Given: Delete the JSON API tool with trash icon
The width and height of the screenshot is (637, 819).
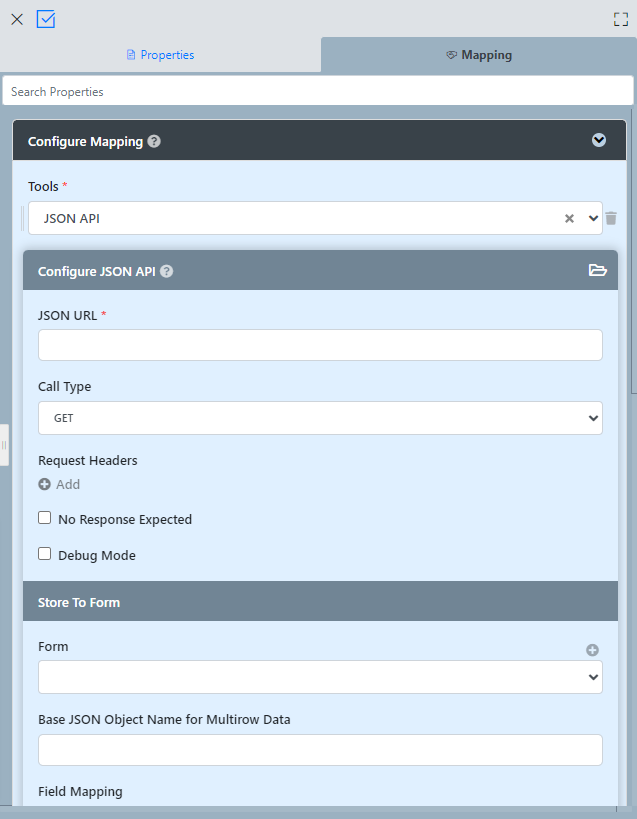Looking at the screenshot, I should pyautogui.click(x=611, y=218).
